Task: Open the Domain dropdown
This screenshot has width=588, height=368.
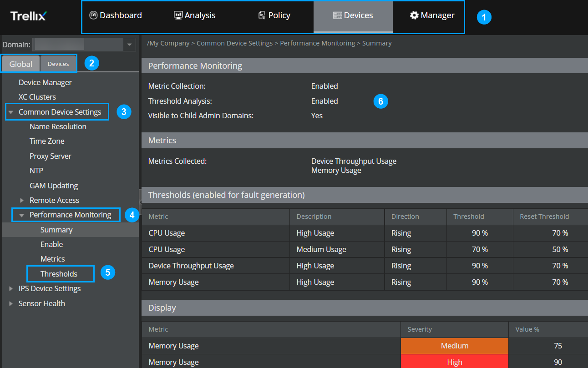Action: [x=130, y=45]
